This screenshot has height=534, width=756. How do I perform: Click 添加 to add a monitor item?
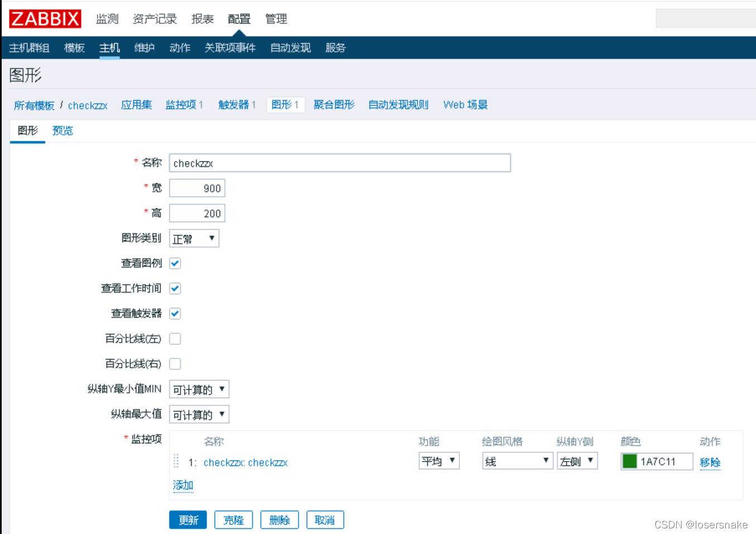[x=183, y=485]
